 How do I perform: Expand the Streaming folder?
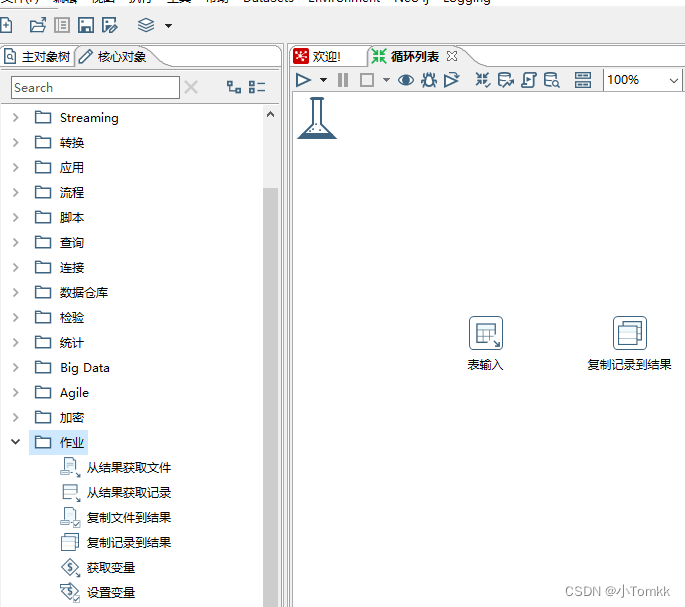(16, 118)
